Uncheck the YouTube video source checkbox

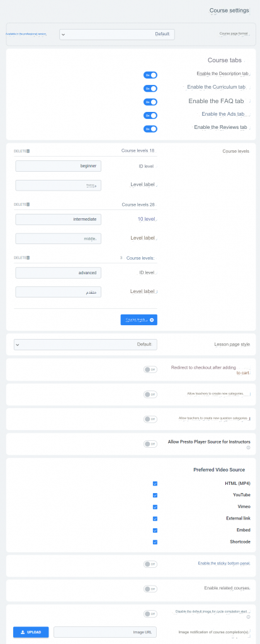pos(155,496)
